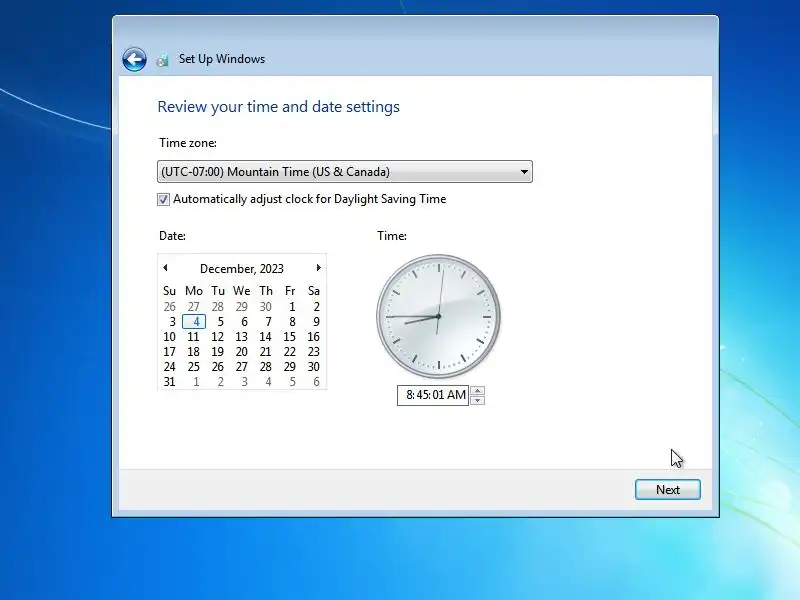
Task: Toggle automatic Daylight Saving Time adjustment
Action: point(163,199)
